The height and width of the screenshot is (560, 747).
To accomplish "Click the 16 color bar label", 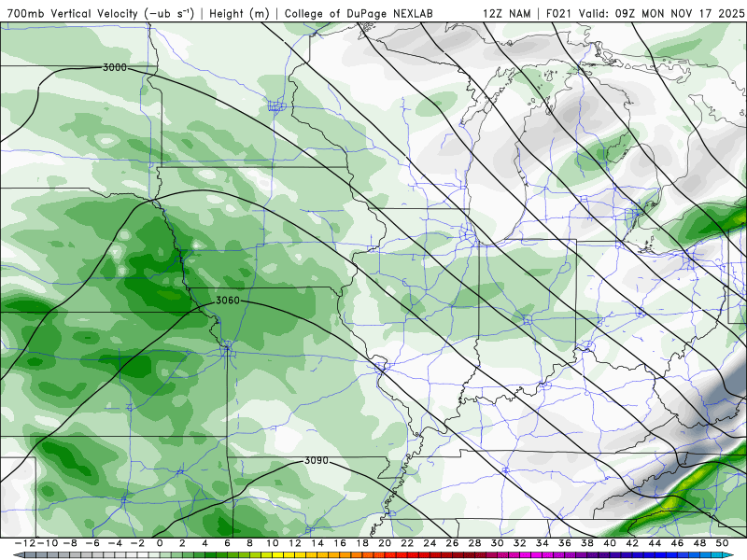I will click(340, 543).
